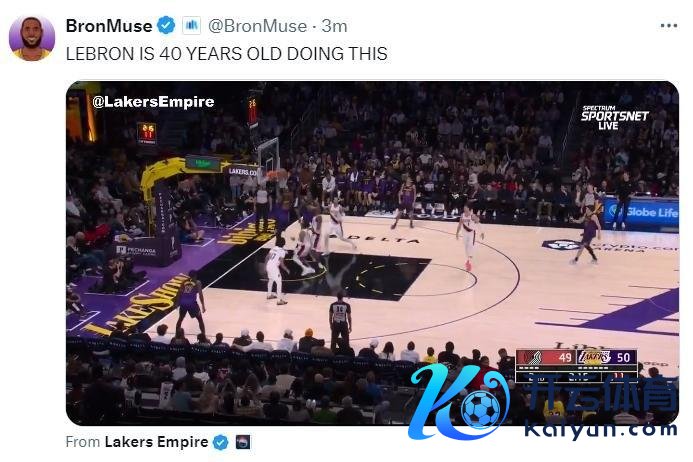The height and width of the screenshot is (462, 693).
Task: Click the BronMuse display name
Action: [x=109, y=26]
